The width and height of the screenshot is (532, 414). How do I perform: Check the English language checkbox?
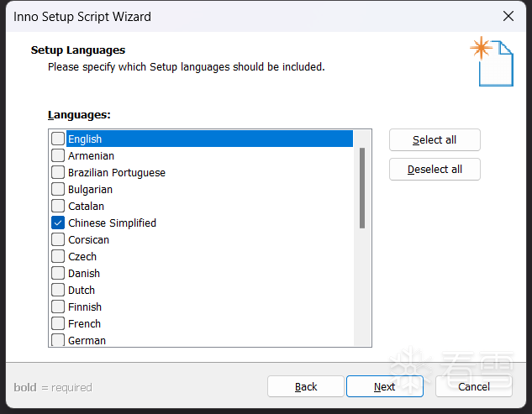coord(58,139)
